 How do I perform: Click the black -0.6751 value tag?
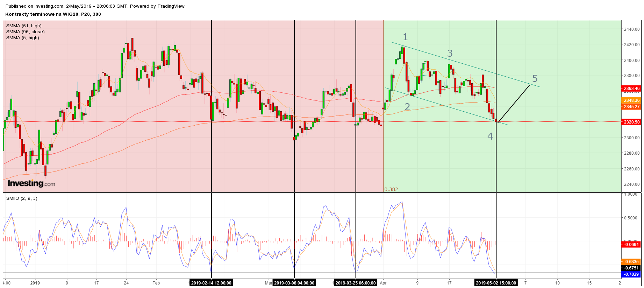[631, 268]
